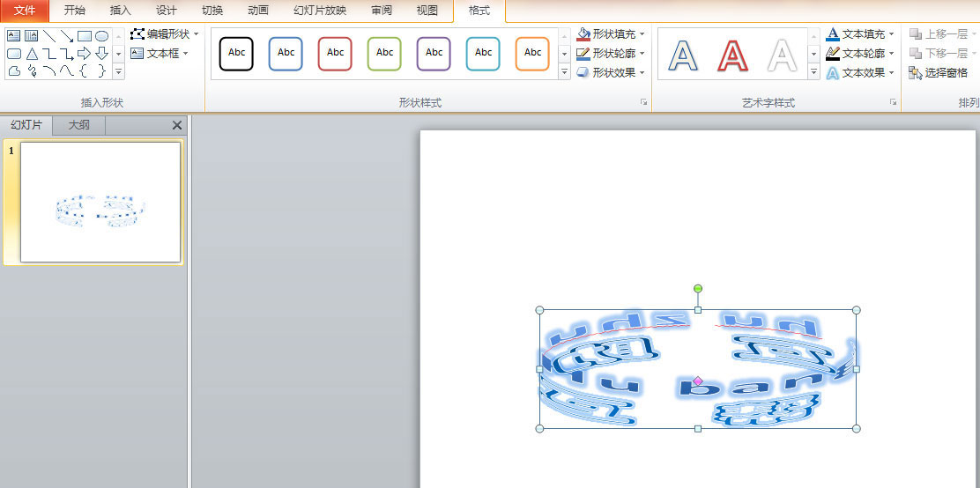This screenshot has height=488, width=980.
Task: Apply the orange Abc shape style swatch
Action: (532, 53)
